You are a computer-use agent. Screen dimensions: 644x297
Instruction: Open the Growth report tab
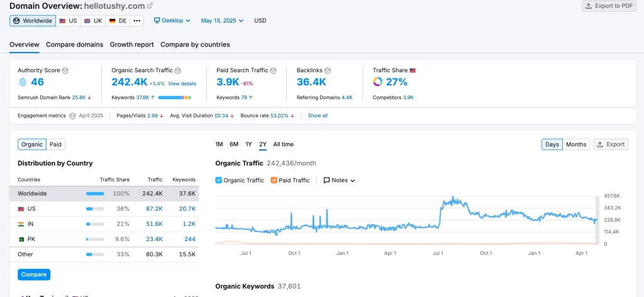132,45
